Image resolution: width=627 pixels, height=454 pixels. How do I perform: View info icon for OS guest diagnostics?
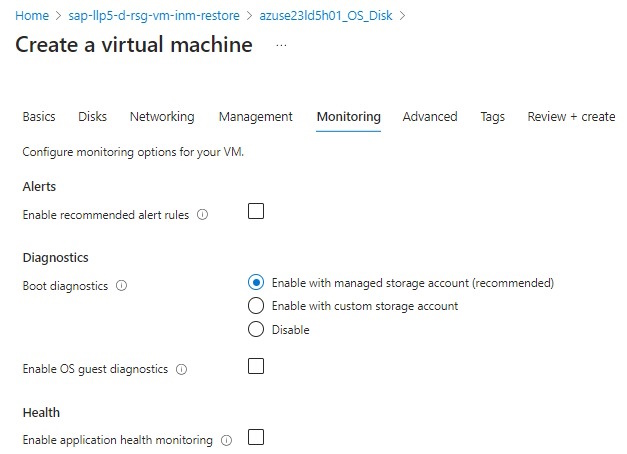click(182, 369)
